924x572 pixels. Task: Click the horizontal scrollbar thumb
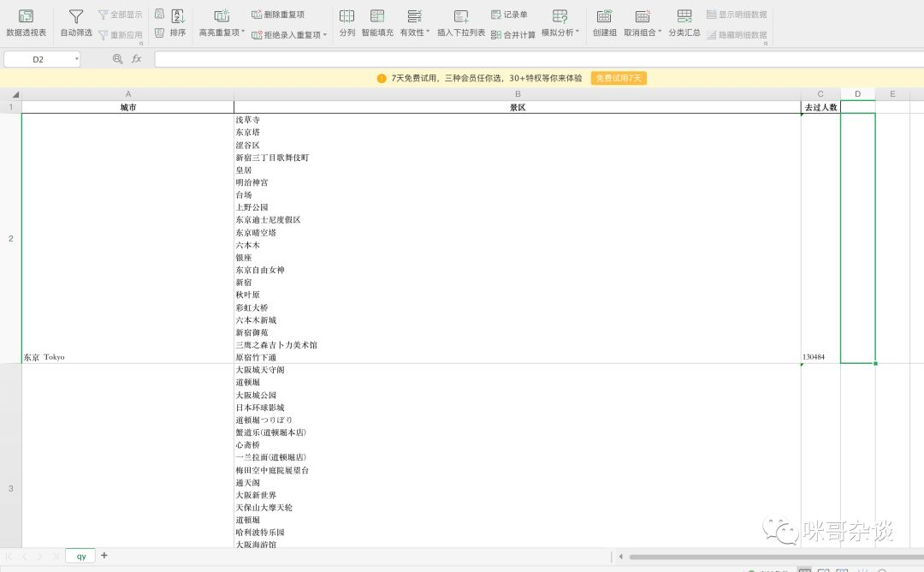[x=775, y=556]
